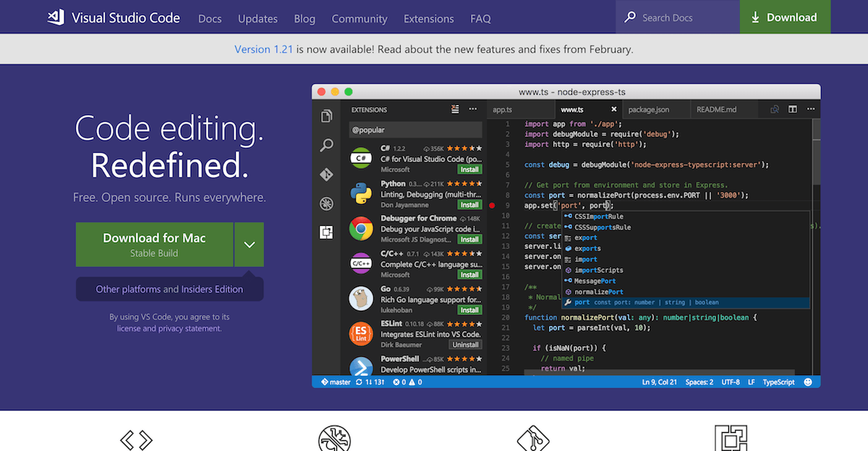This screenshot has height=451, width=868.
Task: Toggle the red breakpoint on line 9
Action: point(492,206)
